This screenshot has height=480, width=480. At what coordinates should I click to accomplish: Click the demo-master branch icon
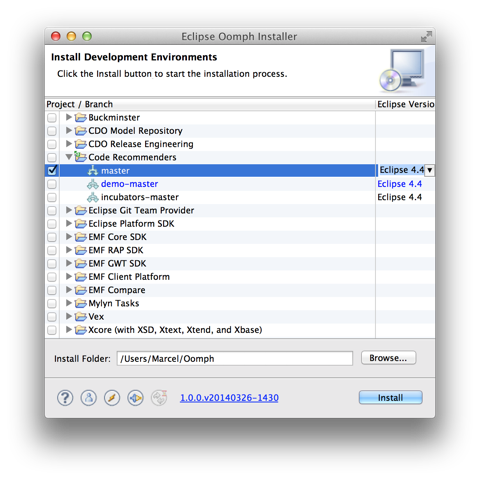[93, 184]
